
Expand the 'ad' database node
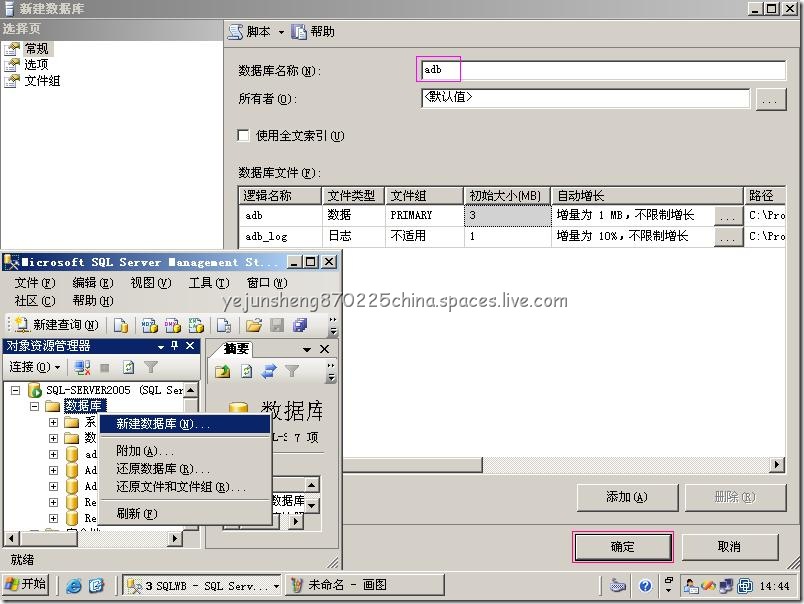click(53, 454)
